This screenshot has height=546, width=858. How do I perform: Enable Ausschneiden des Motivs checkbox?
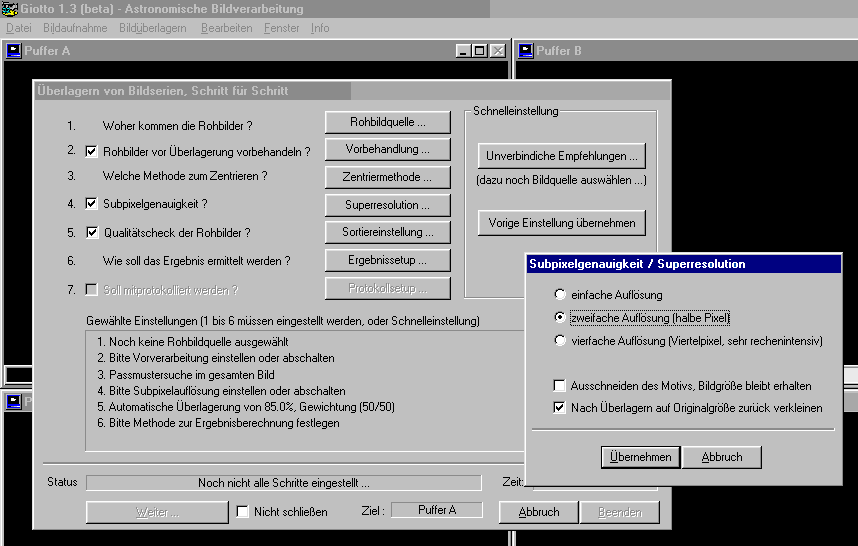click(x=560, y=385)
